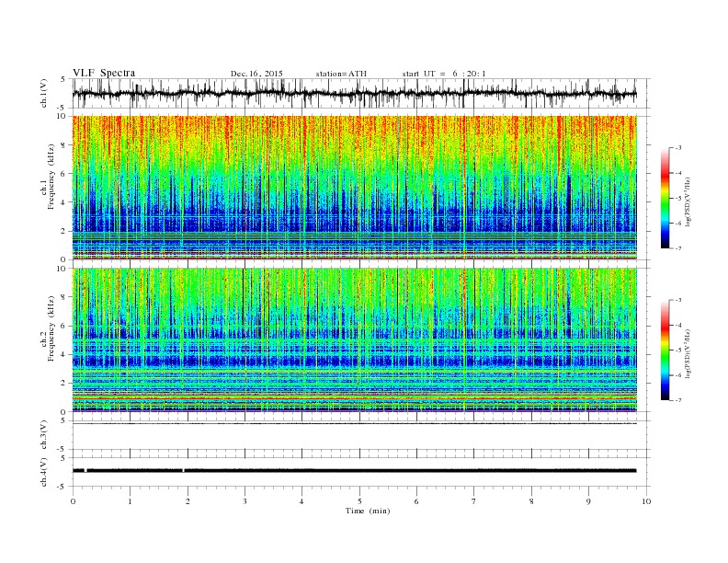
Task: Click the "-7" tick on the ch.2 colorbar
Action: pyautogui.click(x=678, y=400)
